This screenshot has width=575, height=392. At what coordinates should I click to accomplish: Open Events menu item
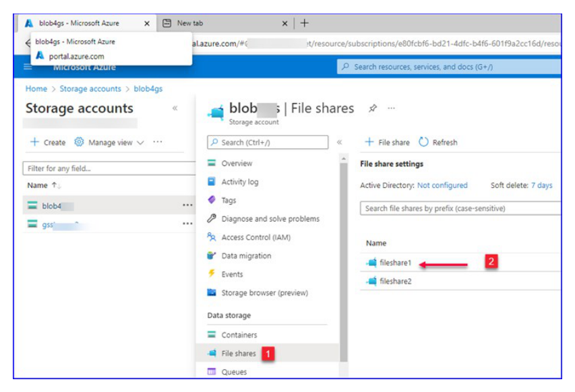232,274
